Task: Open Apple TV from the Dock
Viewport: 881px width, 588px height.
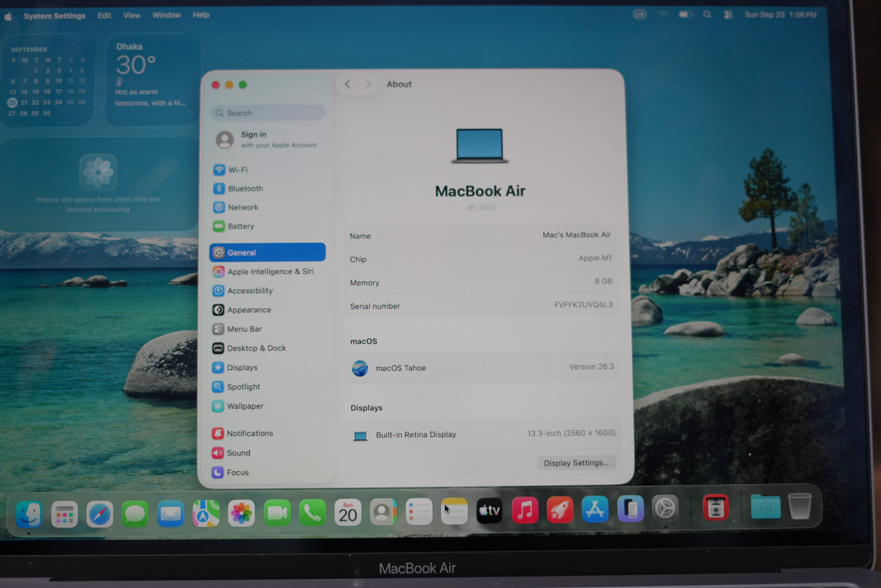Action: pos(489,510)
